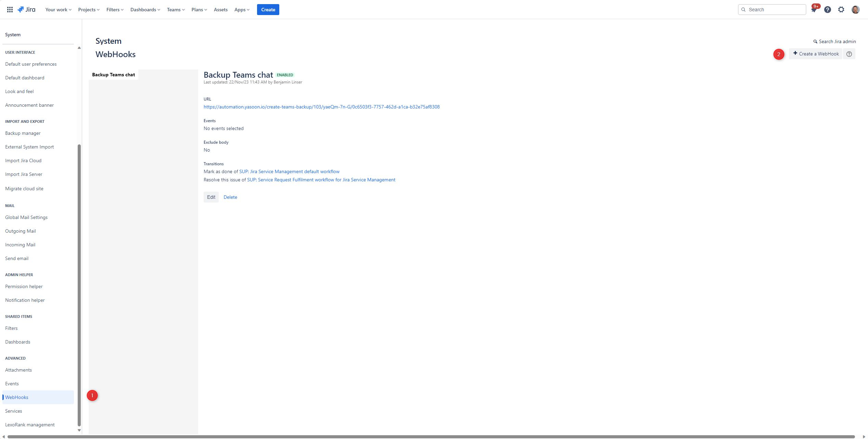Expand the Teams dropdown
868x439 pixels.
175,9
